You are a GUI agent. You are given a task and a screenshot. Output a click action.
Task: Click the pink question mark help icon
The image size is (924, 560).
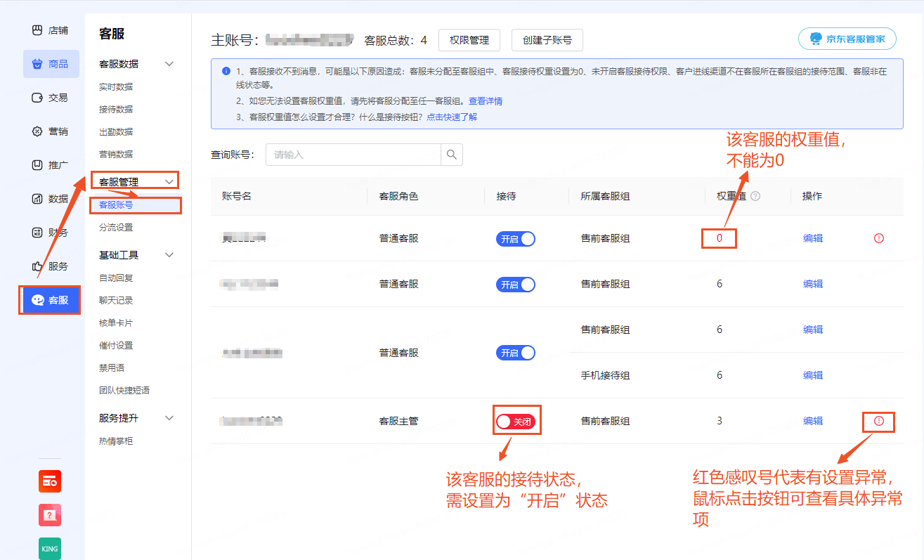coord(50,515)
